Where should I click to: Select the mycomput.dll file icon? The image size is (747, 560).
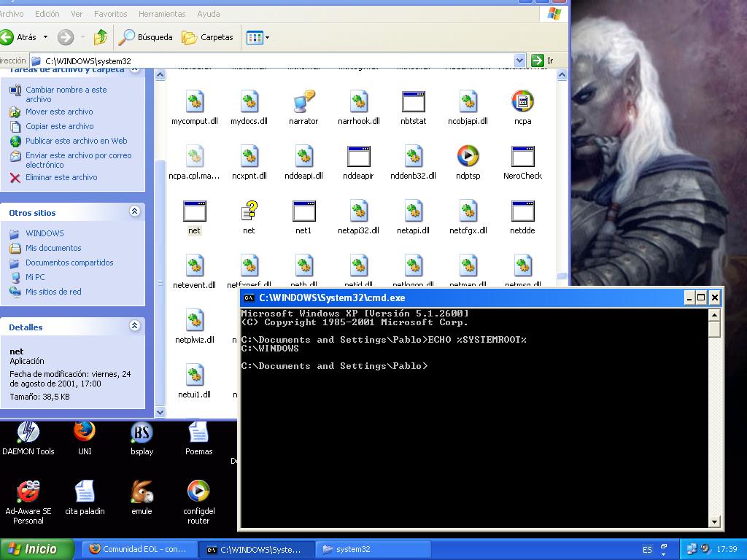pyautogui.click(x=194, y=101)
